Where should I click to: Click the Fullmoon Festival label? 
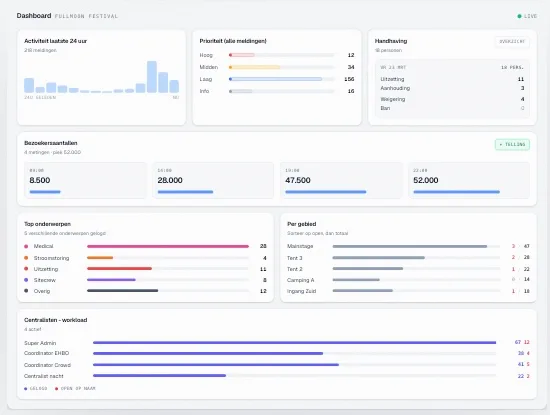tap(86, 16)
